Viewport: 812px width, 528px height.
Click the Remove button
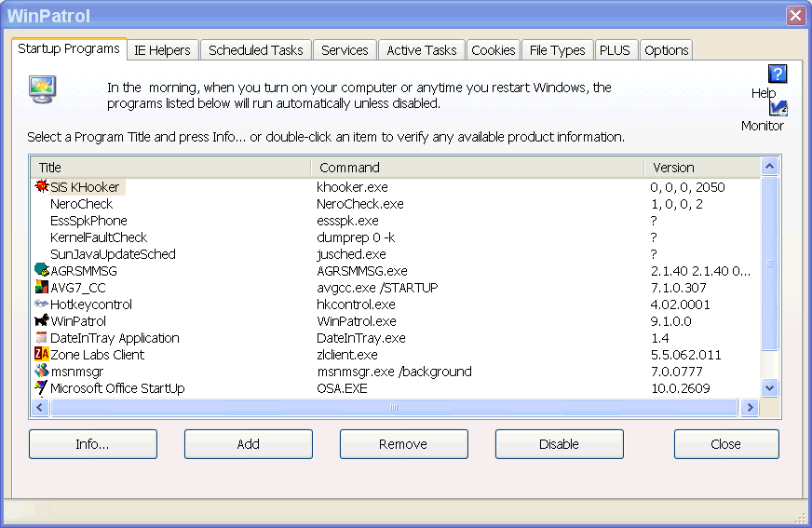click(x=403, y=444)
